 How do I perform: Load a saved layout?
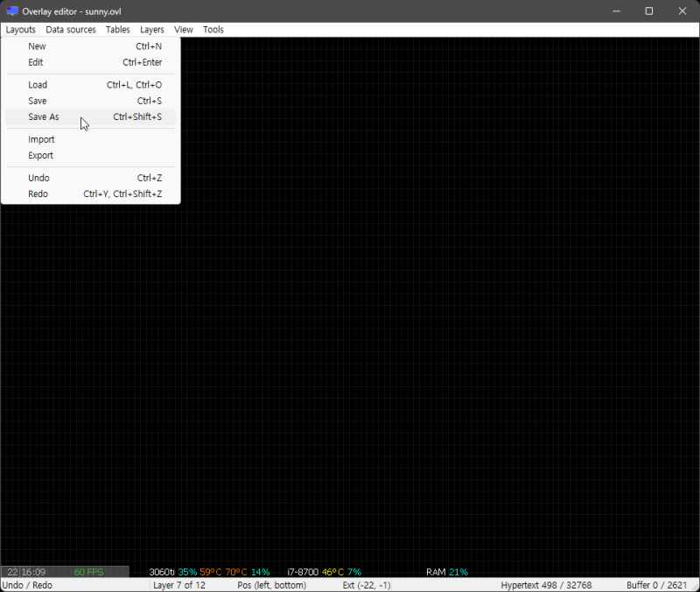pos(38,84)
